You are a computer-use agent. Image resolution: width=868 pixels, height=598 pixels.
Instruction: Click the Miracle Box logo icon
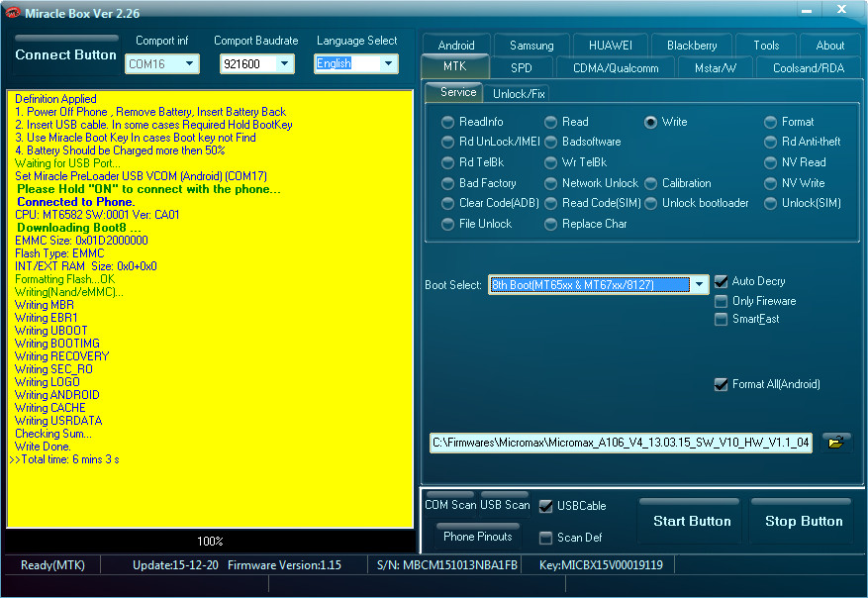point(12,12)
